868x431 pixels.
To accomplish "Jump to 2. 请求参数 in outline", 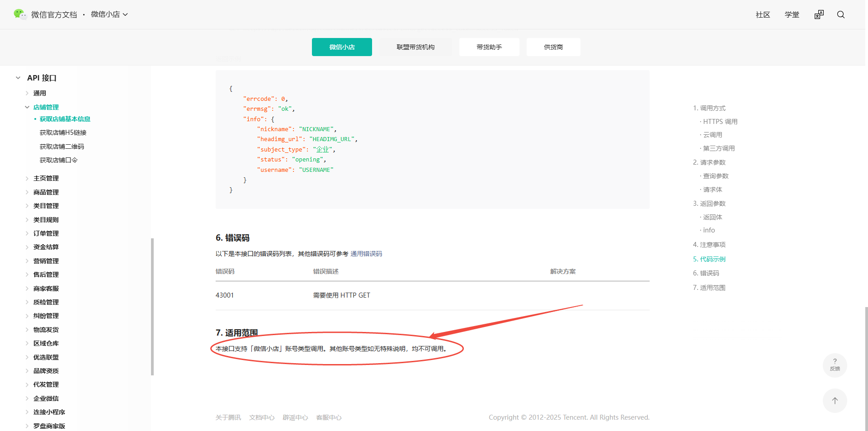I will [709, 162].
